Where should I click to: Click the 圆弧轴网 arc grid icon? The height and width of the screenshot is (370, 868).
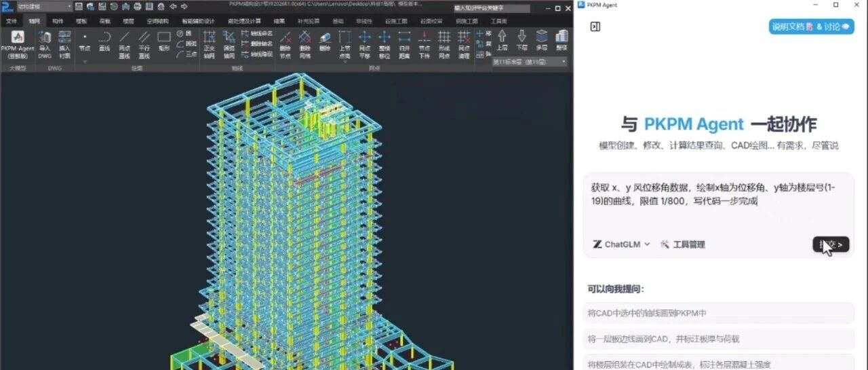(x=229, y=44)
